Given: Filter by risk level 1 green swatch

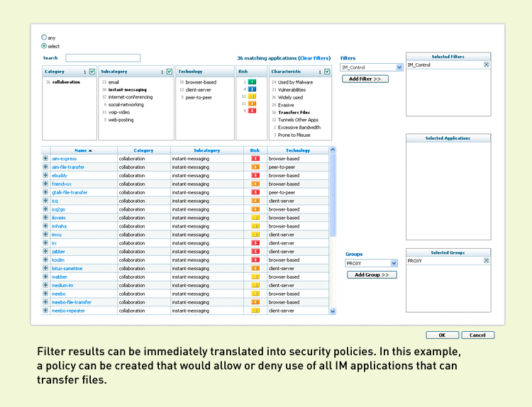Looking at the screenshot, I should click(252, 82).
